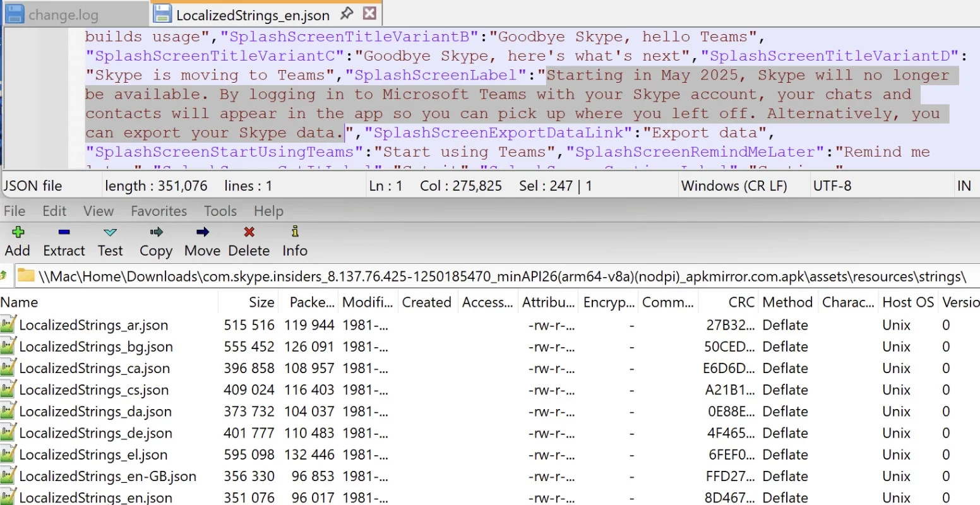The image size is (980, 505).
Task: Click the red Delete icon
Action: tap(249, 233)
